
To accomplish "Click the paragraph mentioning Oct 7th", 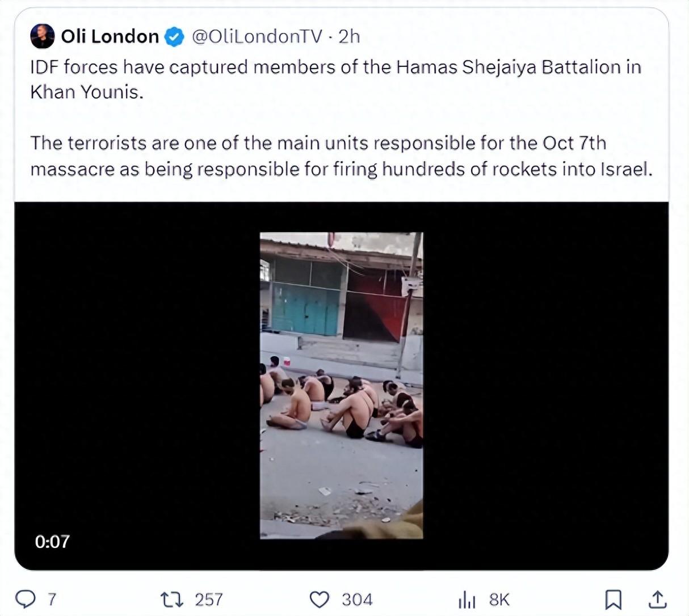I will (x=341, y=156).
